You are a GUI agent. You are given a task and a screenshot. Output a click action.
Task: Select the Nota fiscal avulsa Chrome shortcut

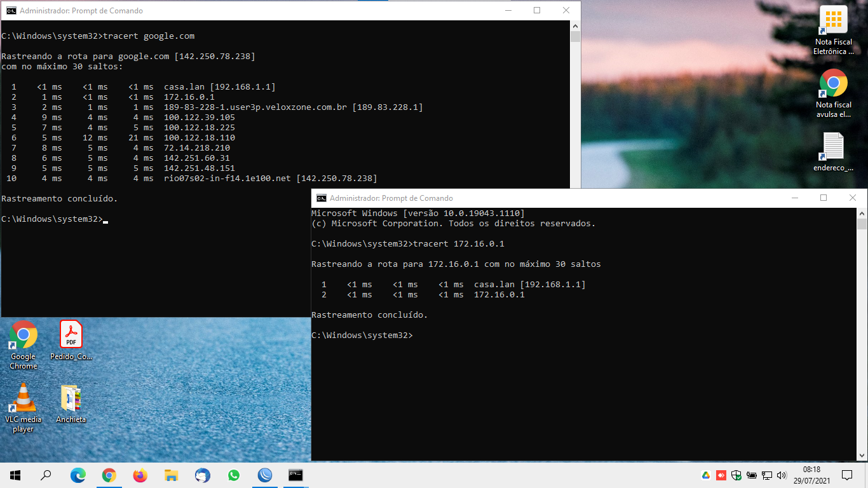[x=833, y=93]
